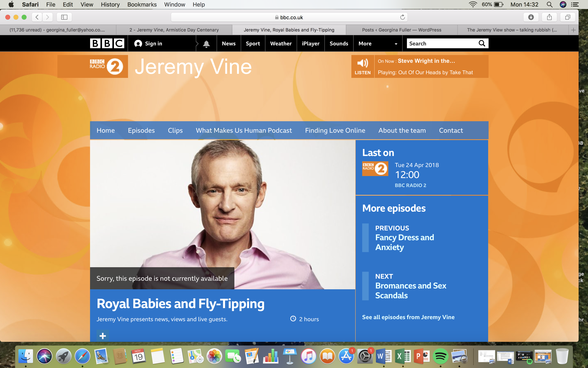Open the Bookmarks menu
Viewport: 588px width, 368px height.
tap(142, 4)
